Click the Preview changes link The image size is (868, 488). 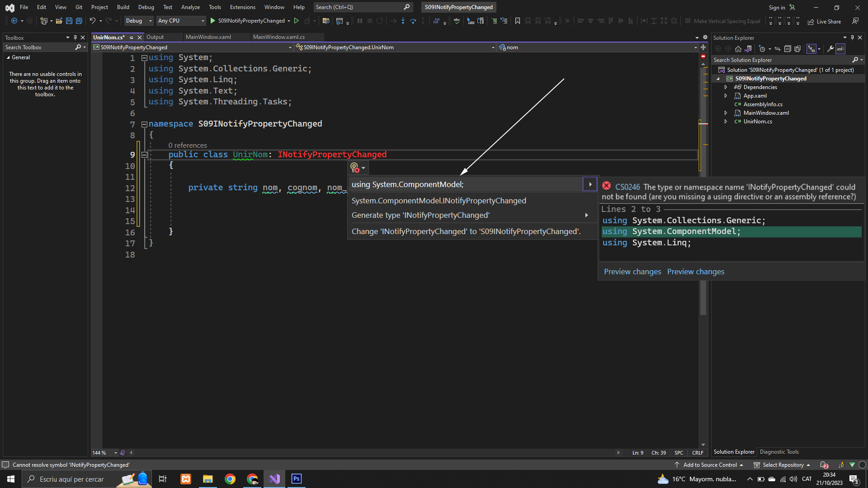click(x=632, y=272)
